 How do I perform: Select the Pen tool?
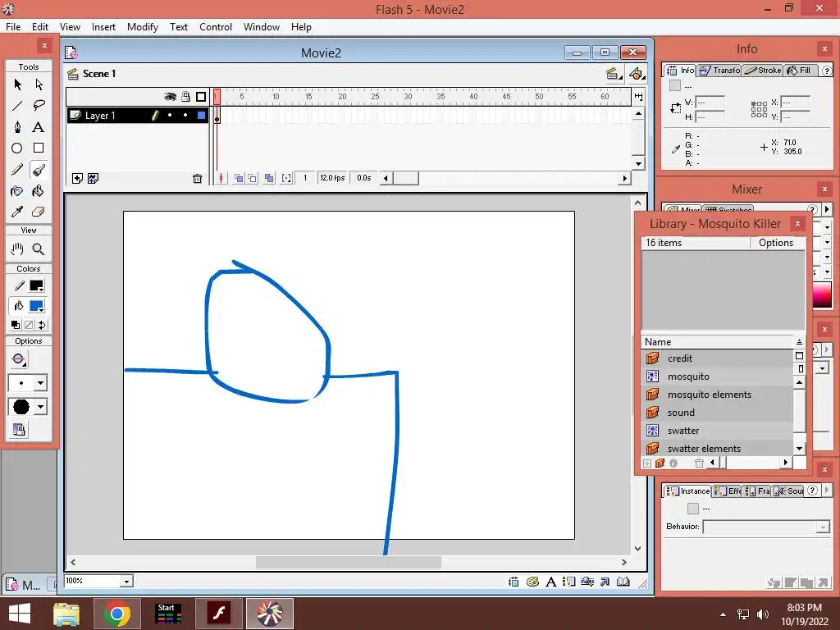[x=17, y=127]
